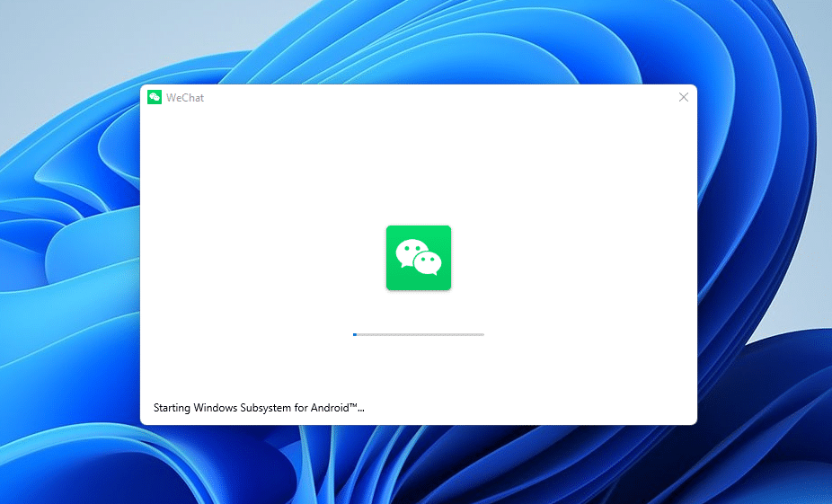This screenshot has width=832, height=504.
Task: Click the large green WeChat logo
Action: coord(419,258)
